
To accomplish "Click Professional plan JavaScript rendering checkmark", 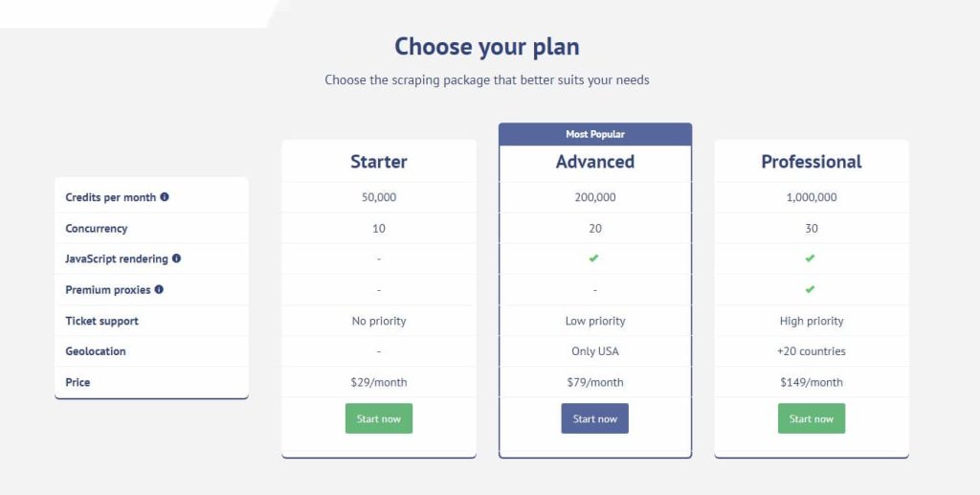I will coord(810,259).
